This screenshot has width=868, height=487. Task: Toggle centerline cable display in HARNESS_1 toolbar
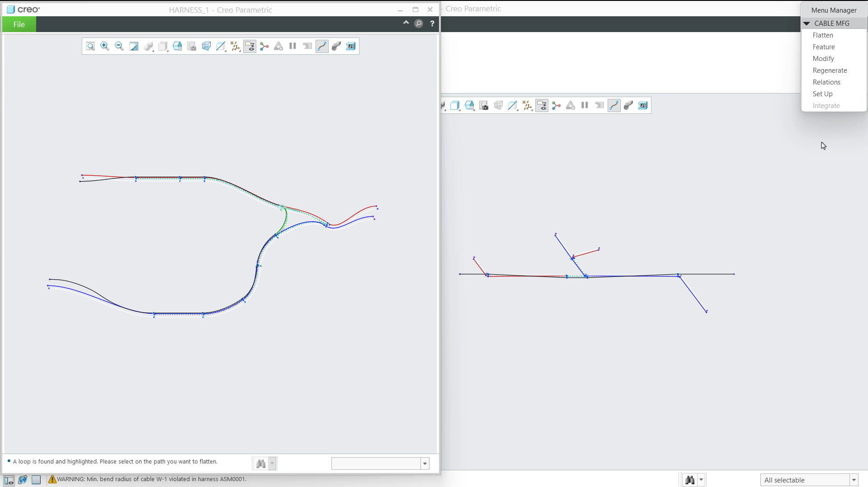[322, 46]
